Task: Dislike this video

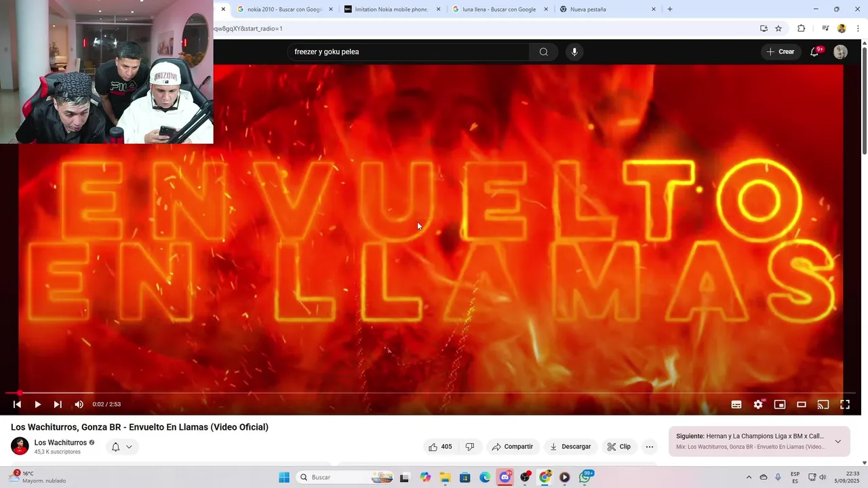Action: [470, 447]
